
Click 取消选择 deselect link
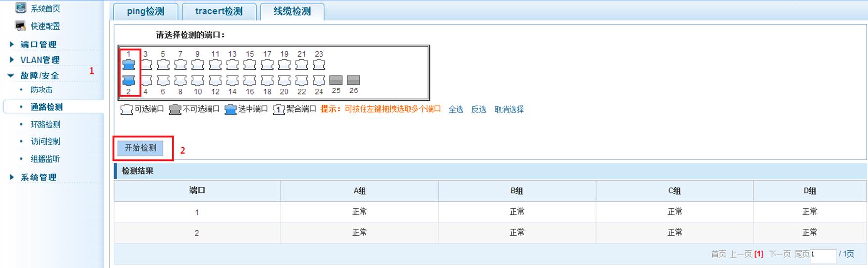(x=509, y=109)
